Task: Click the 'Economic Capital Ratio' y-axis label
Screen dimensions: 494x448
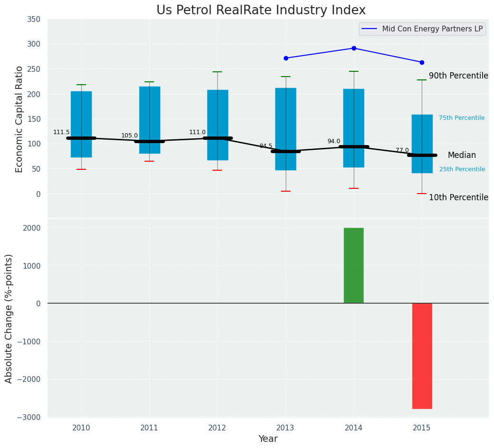Action: (19, 119)
